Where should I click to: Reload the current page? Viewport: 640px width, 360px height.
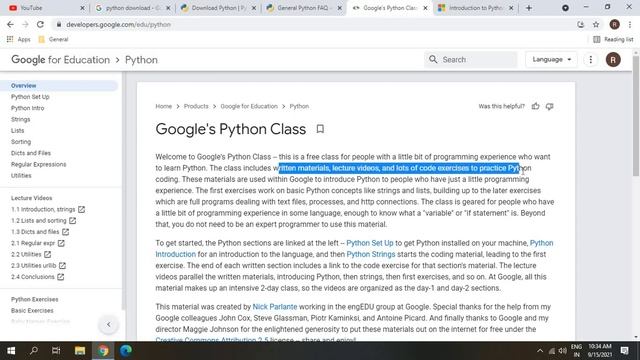point(40,24)
